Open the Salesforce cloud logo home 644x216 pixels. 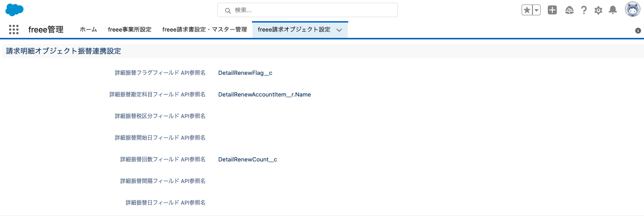14,9
